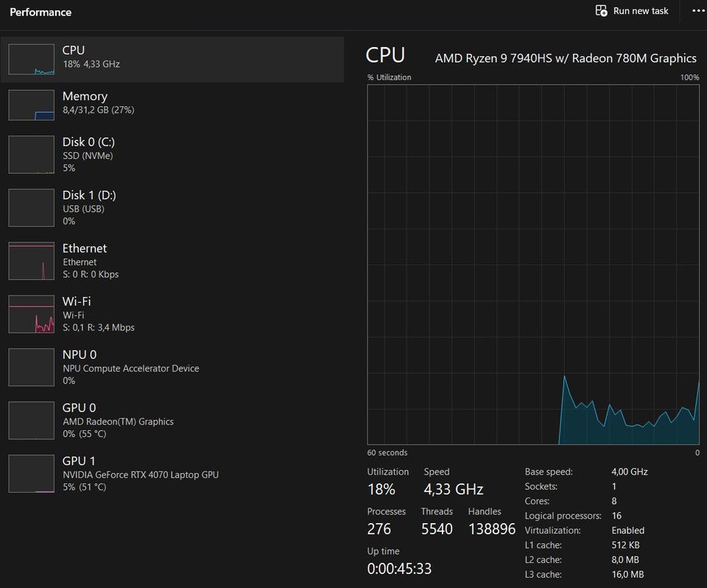707x588 pixels.
Task: Click the Ethernet mini graph thumbnail
Action: point(32,261)
